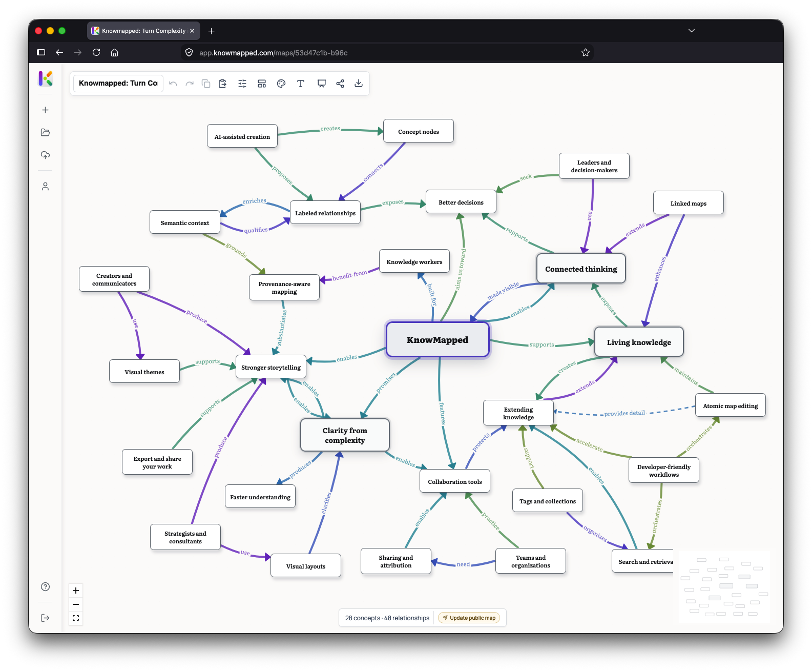Select the Leaders and decision-makers node
The image size is (812, 671).
tap(594, 166)
